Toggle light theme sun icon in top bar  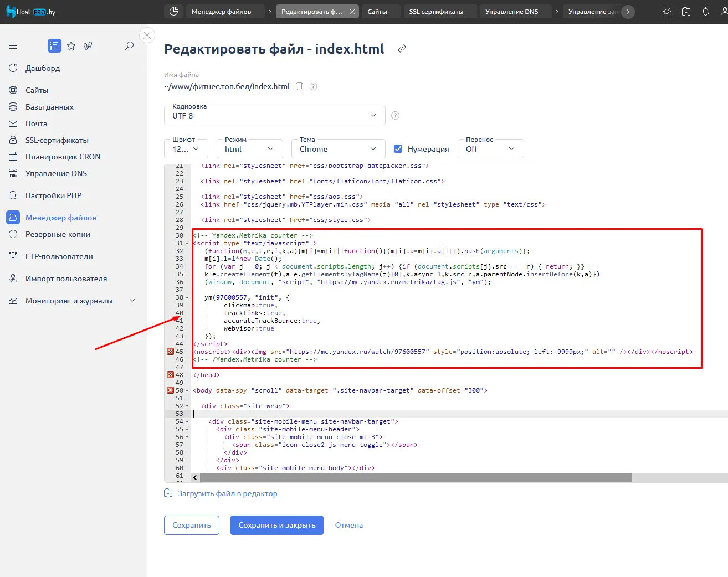667,12
